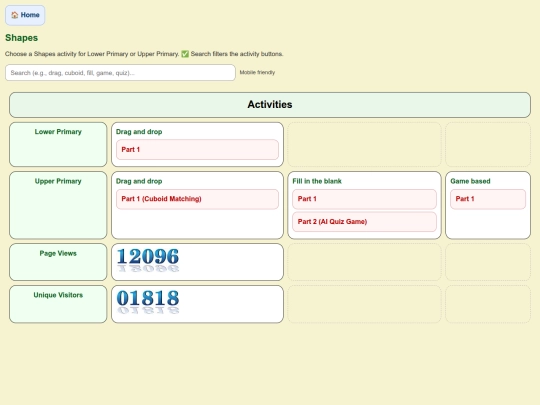Click the Fill in the blank heading
Viewport: 540px width, 405px height.
pos(317,181)
